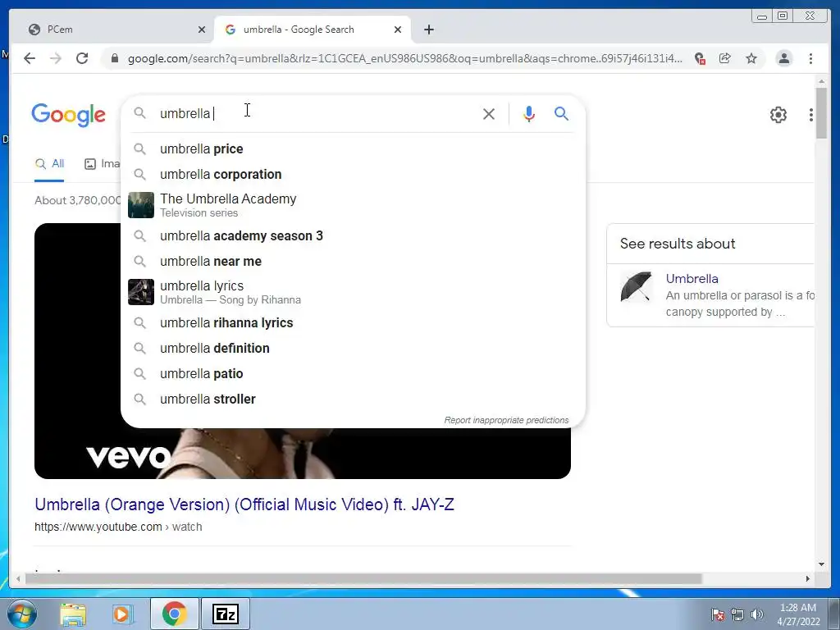840x630 pixels.
Task: Go back using Chrome's back arrow
Action: (x=30, y=58)
